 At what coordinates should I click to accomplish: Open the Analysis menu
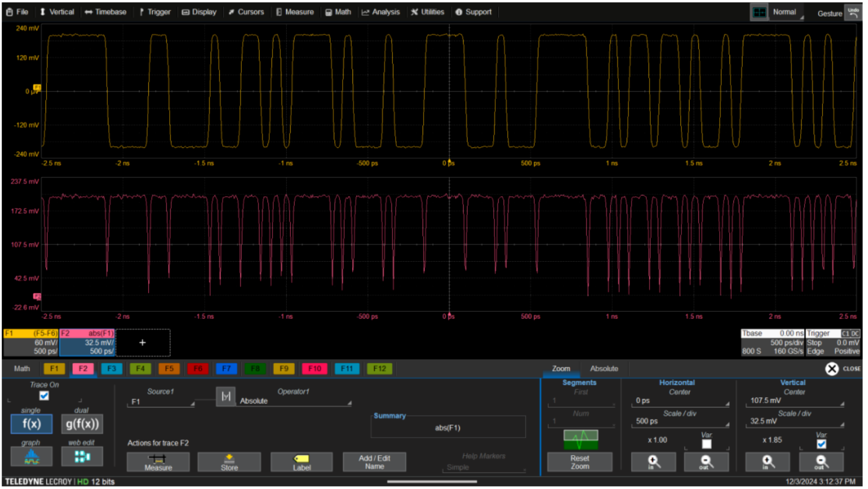[381, 12]
